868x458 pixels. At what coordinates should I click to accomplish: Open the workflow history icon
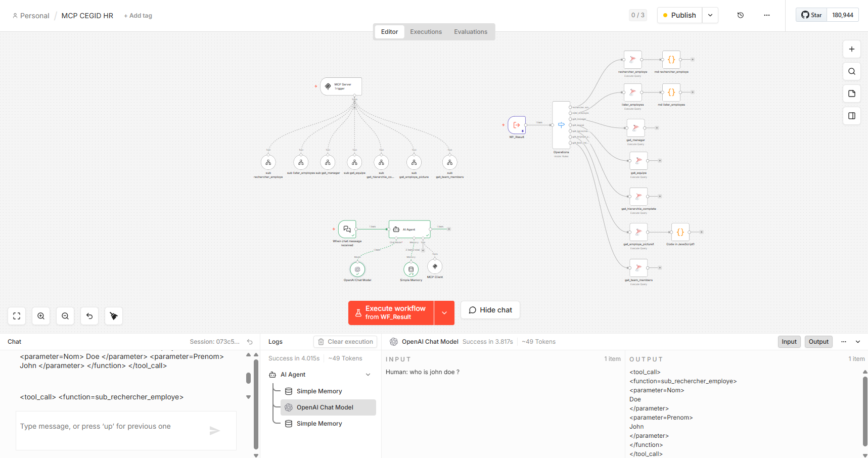tap(741, 15)
